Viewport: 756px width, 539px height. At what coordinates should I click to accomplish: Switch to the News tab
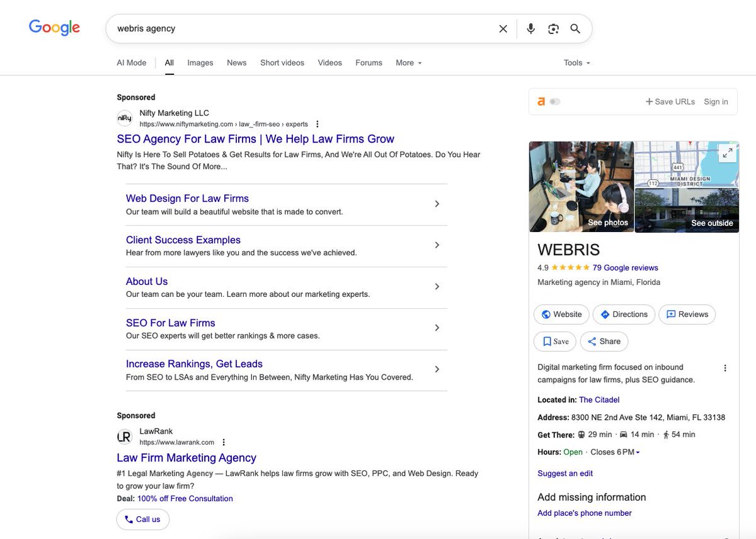click(x=237, y=63)
